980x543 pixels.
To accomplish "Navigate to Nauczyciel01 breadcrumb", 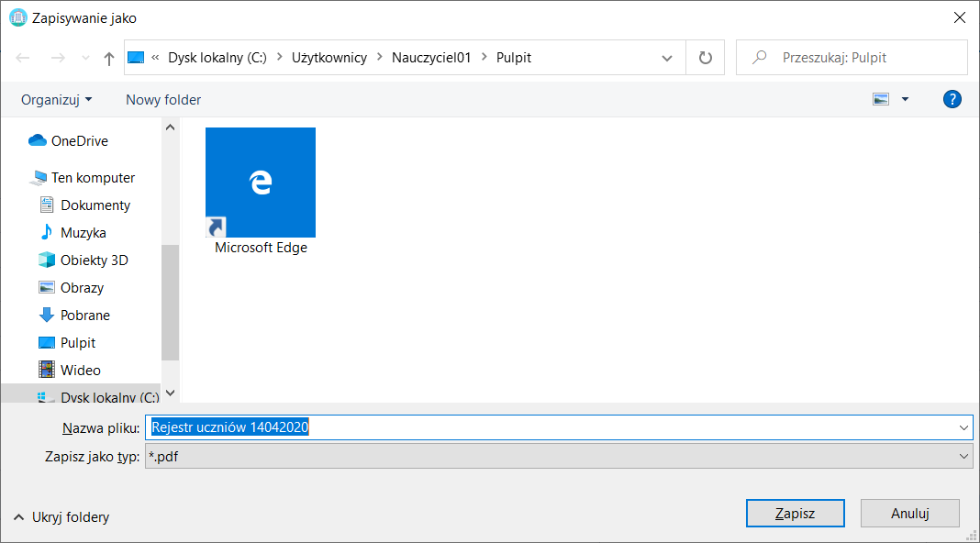I will pyautogui.click(x=431, y=58).
